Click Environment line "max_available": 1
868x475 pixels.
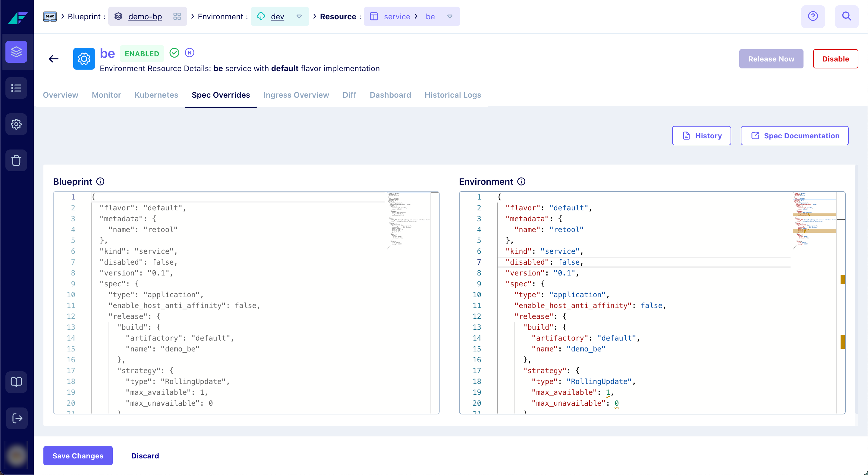click(573, 392)
